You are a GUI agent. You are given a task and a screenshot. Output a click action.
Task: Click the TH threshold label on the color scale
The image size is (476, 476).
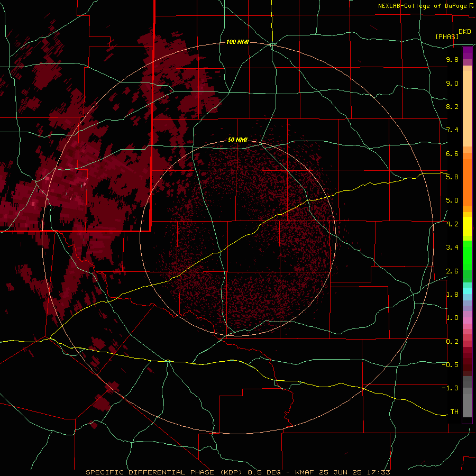(x=454, y=412)
